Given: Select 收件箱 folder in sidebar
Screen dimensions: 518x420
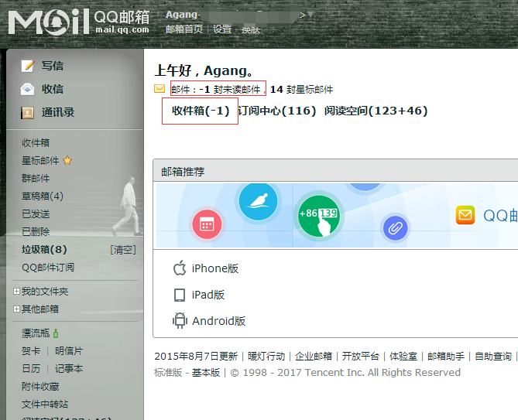Looking at the screenshot, I should (36, 142).
